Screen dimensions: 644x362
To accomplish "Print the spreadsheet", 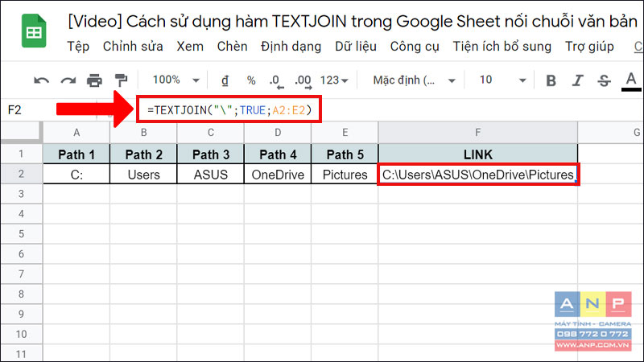I will click(x=94, y=80).
